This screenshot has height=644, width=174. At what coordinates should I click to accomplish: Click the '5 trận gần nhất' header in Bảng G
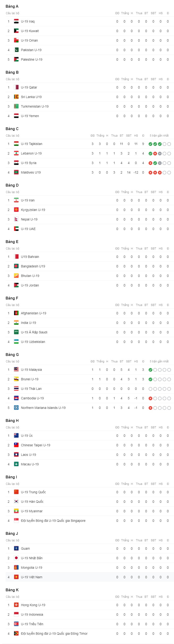[159, 361]
